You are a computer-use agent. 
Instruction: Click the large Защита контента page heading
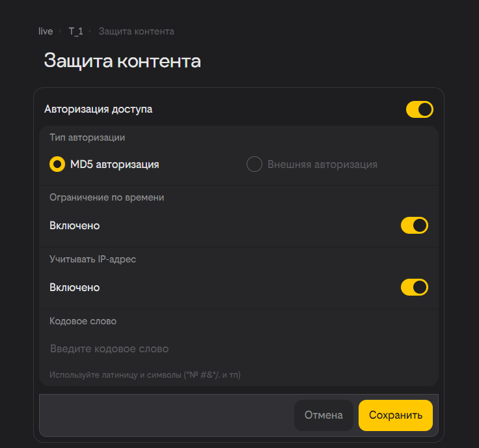(122, 61)
